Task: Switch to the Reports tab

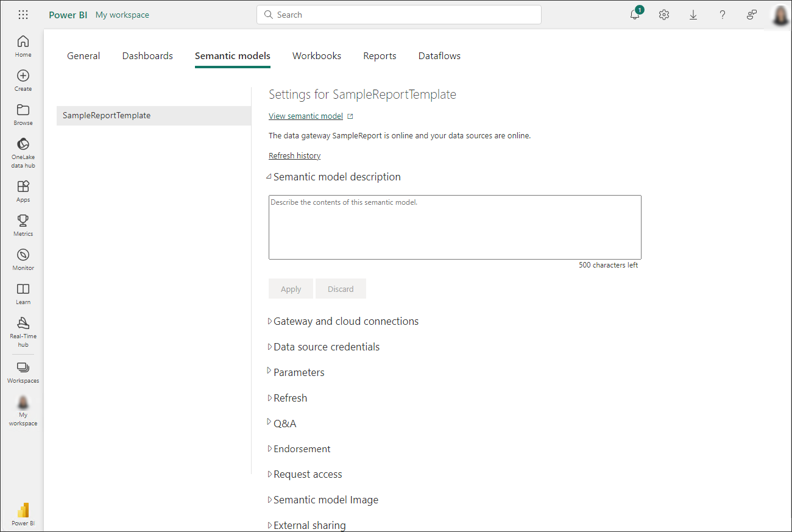Action: pyautogui.click(x=380, y=55)
